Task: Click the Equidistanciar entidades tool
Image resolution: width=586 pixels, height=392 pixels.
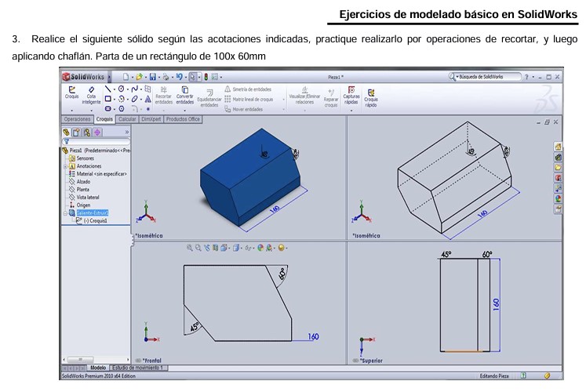Action: [x=209, y=98]
